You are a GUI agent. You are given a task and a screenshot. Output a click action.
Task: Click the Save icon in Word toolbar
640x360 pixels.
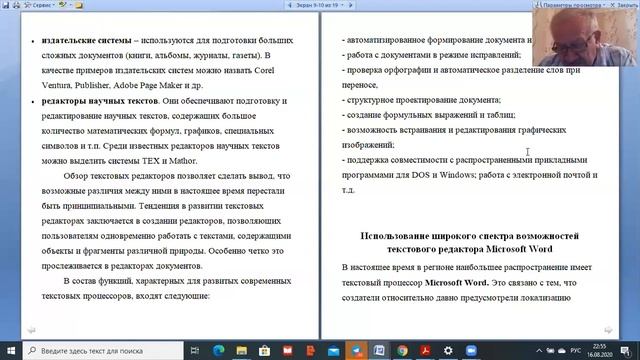click(6, 5)
